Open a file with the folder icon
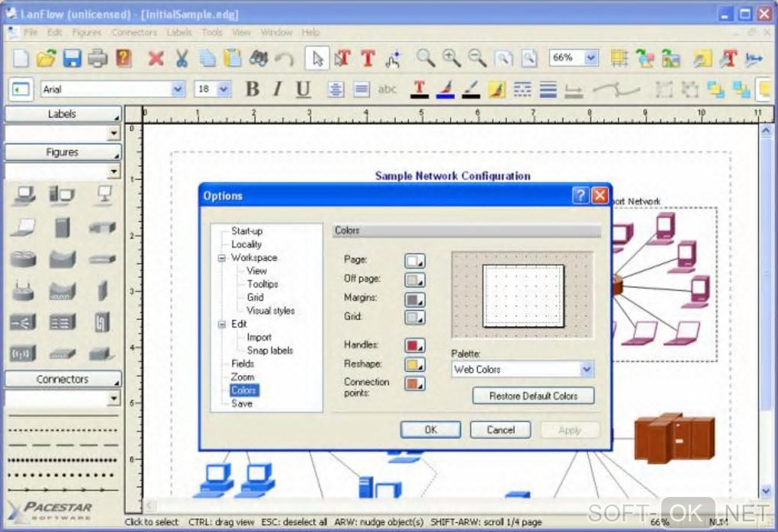The width and height of the screenshot is (778, 532). click(46, 58)
